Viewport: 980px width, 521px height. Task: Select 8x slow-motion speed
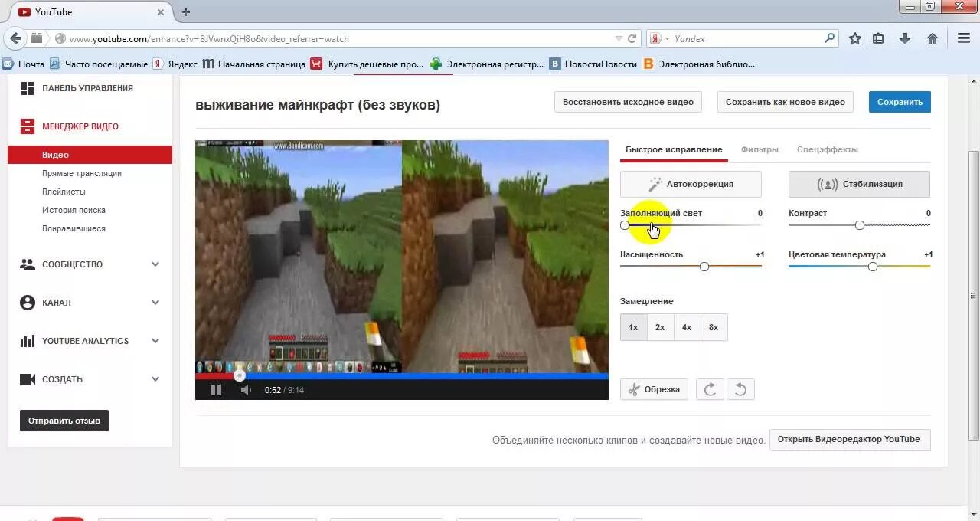coord(714,327)
